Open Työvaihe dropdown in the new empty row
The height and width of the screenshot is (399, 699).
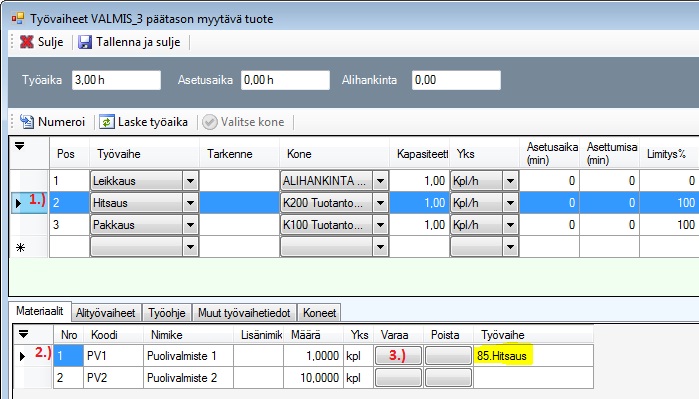pyautogui.click(x=190, y=247)
